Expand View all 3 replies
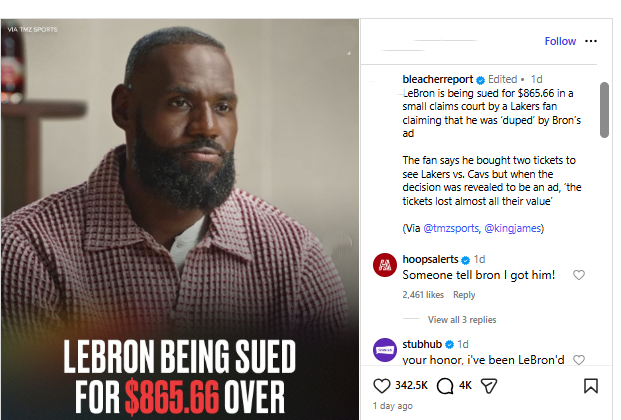 (461, 320)
